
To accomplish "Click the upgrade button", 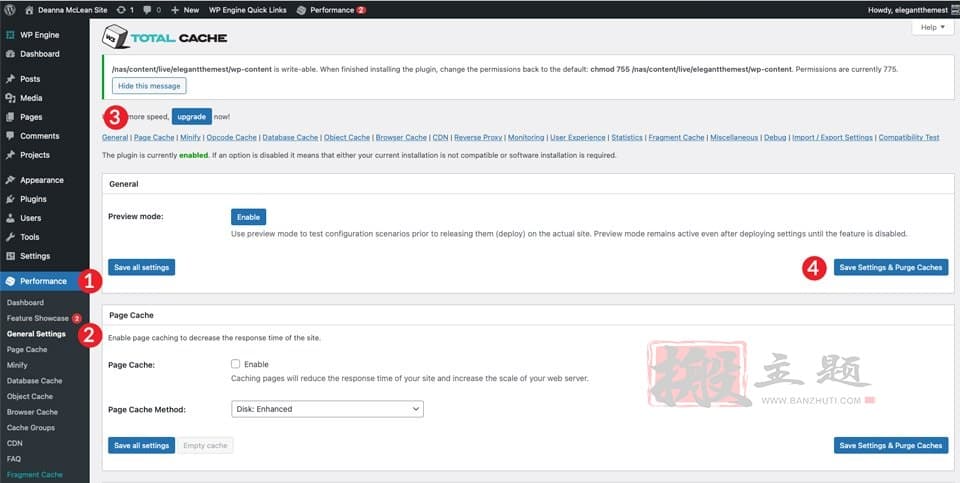I will (192, 116).
